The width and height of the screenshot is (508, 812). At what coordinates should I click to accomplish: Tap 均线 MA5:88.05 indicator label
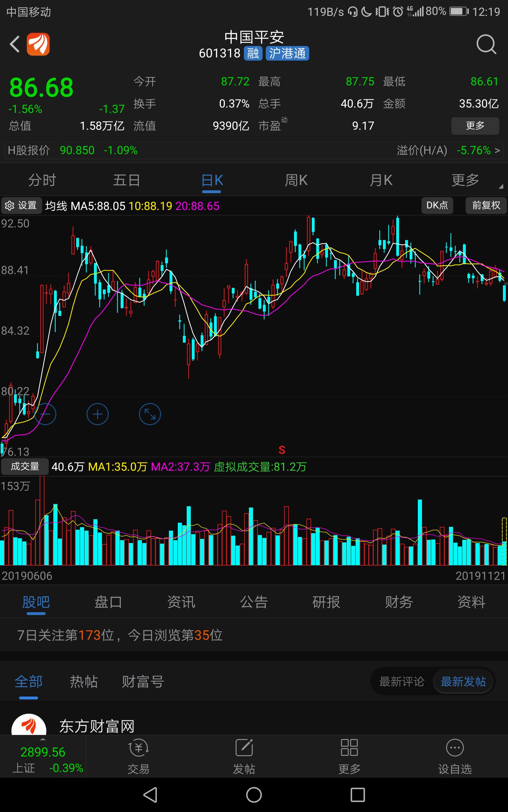click(x=85, y=206)
